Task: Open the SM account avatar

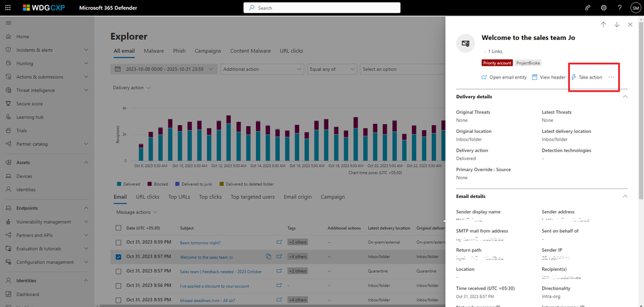Action: (636, 8)
